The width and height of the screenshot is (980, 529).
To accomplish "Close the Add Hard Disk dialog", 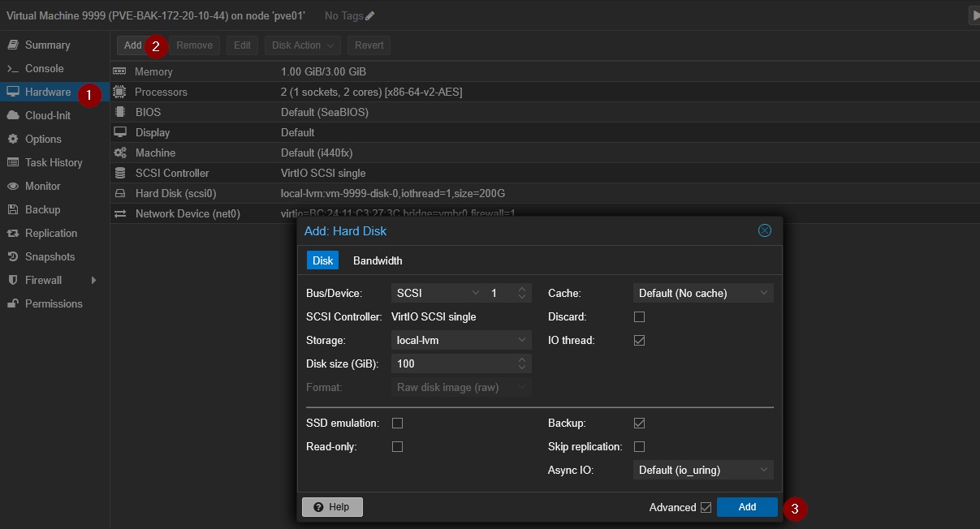I will [764, 231].
